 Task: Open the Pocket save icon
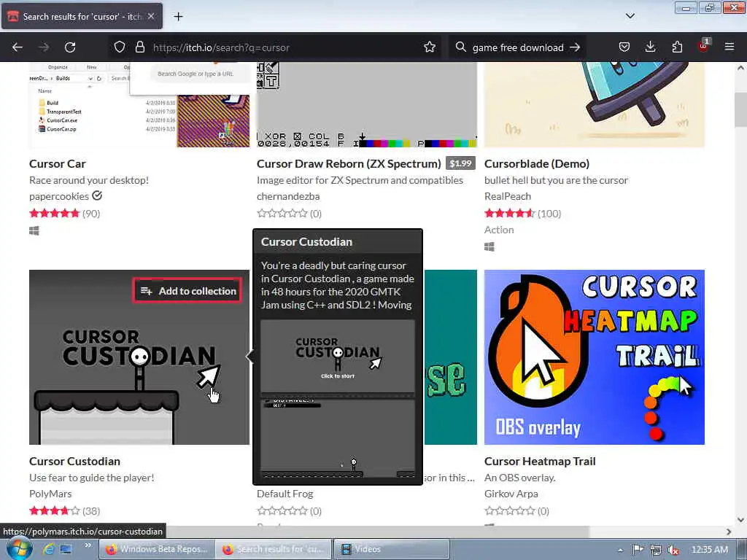[624, 47]
